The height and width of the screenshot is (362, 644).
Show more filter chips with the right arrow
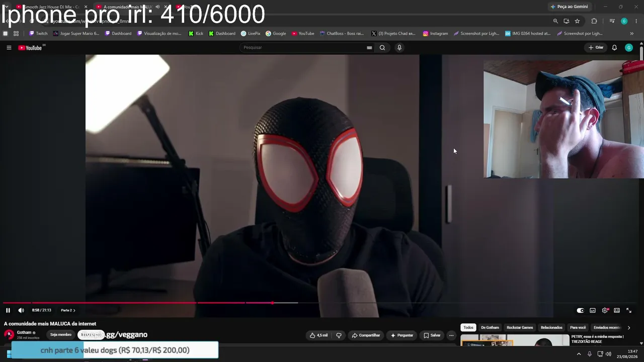point(629,328)
